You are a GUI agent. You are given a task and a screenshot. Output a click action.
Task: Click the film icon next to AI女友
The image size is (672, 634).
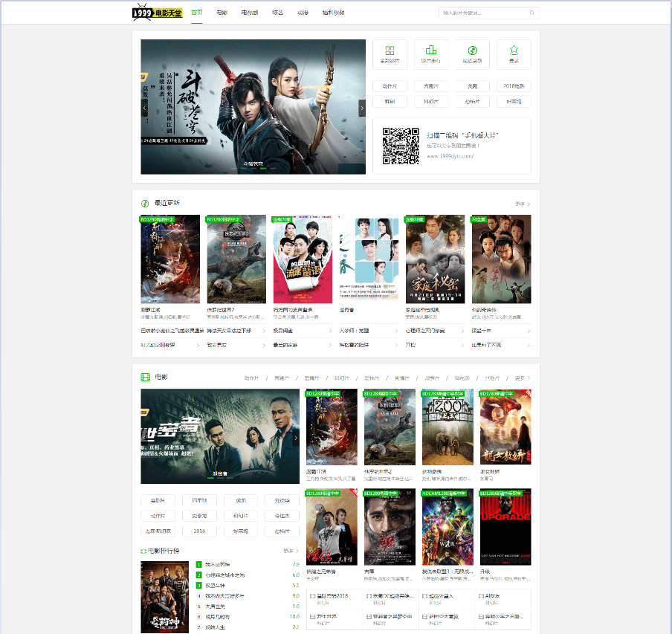[x=481, y=596]
